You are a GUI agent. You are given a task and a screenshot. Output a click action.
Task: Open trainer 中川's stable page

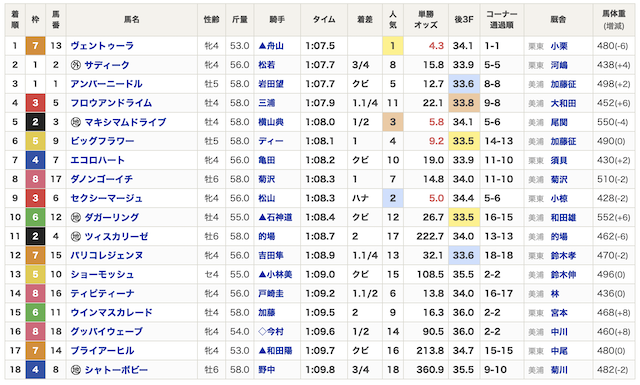pyautogui.click(x=559, y=332)
